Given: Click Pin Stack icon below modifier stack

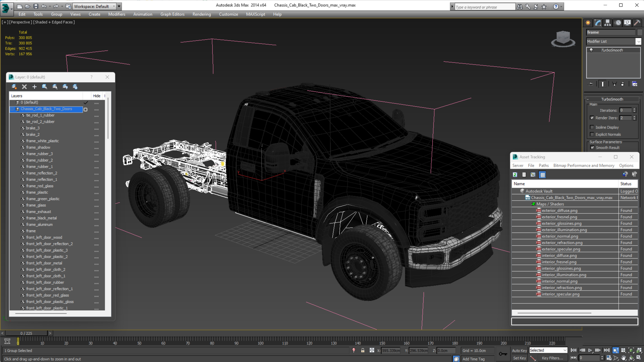Looking at the screenshot, I should coord(591,84).
